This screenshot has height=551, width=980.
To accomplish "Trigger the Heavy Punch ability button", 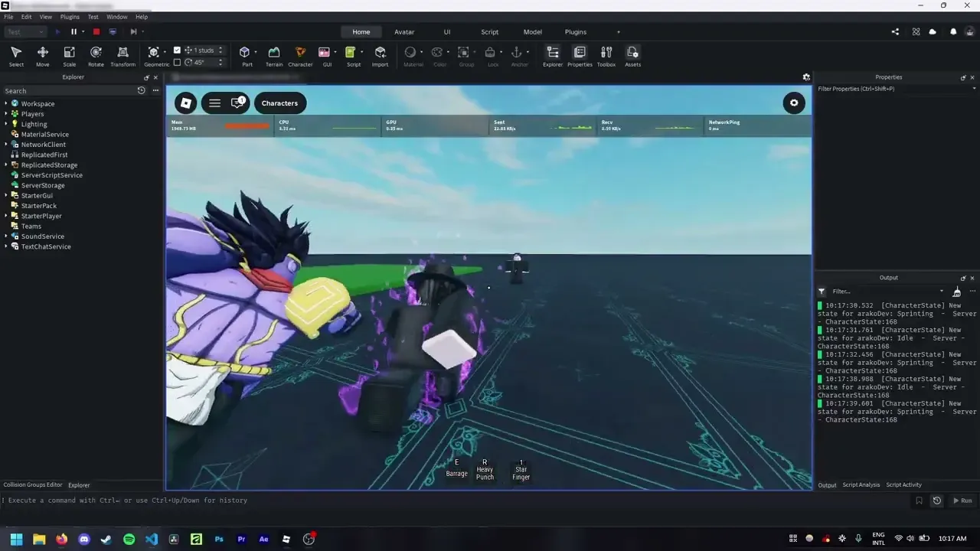I will point(485,470).
